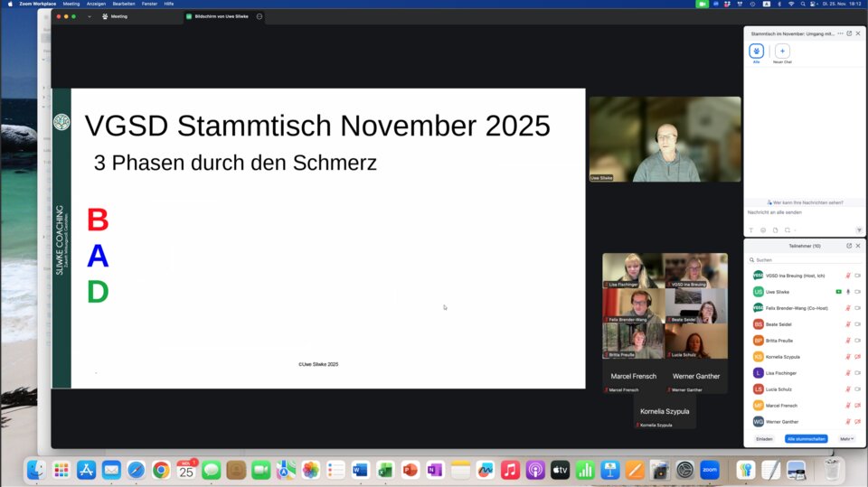Launch PowerPoint from the Dock
Image resolution: width=868 pixels, height=487 pixels.
click(x=410, y=471)
